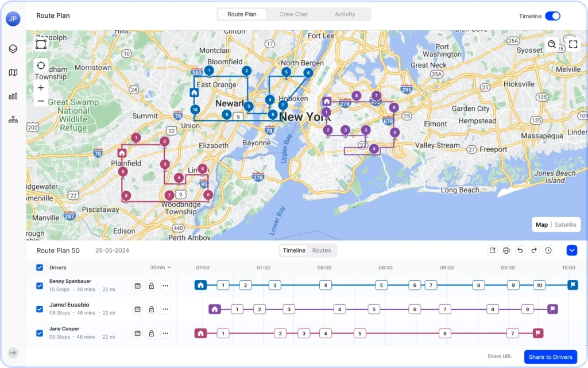Turn off the Timeline toggle switch
The height and width of the screenshot is (368, 588).
[553, 16]
